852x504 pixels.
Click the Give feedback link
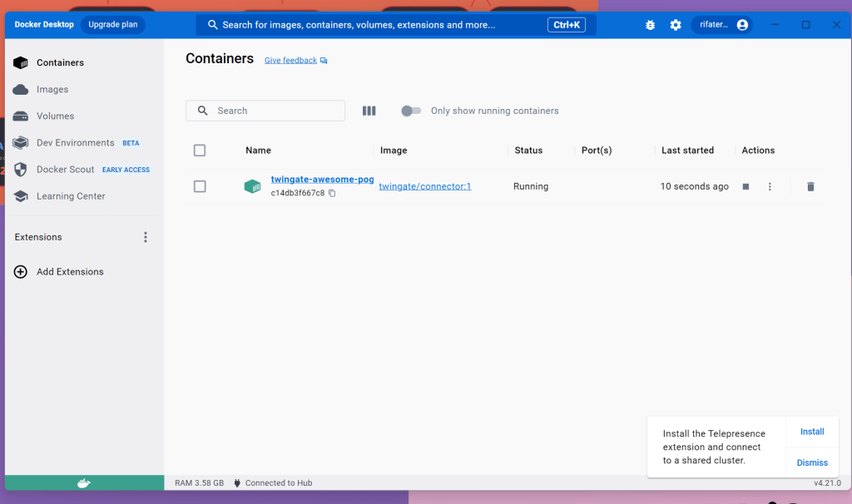point(290,60)
